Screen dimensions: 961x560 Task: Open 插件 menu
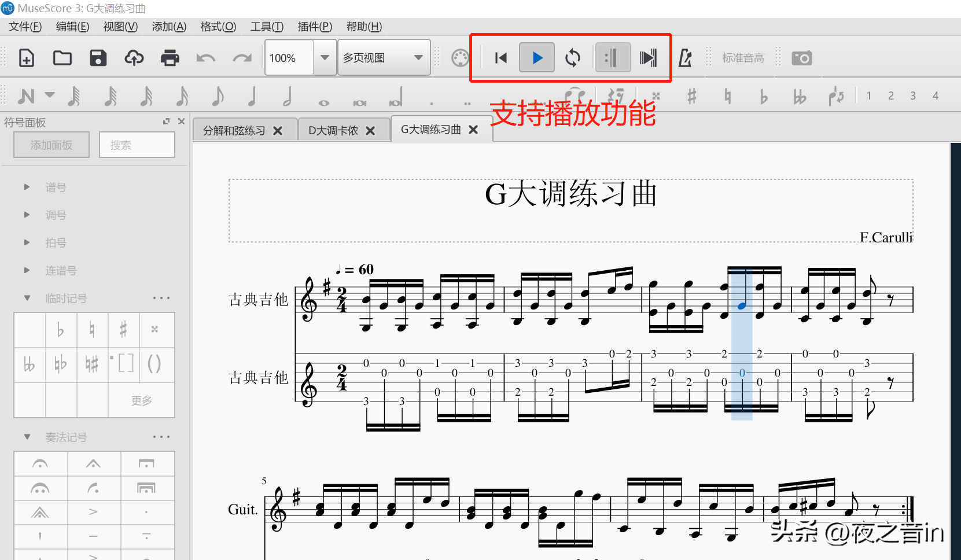pyautogui.click(x=315, y=27)
